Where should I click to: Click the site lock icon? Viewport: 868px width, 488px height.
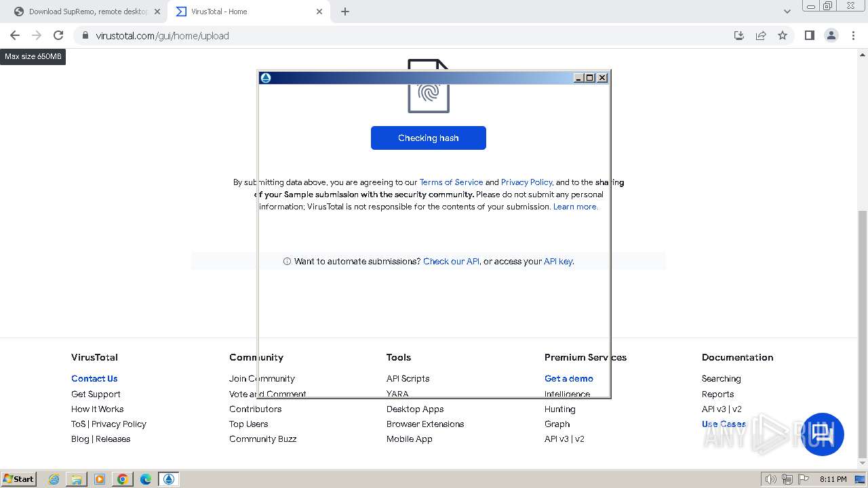point(85,35)
